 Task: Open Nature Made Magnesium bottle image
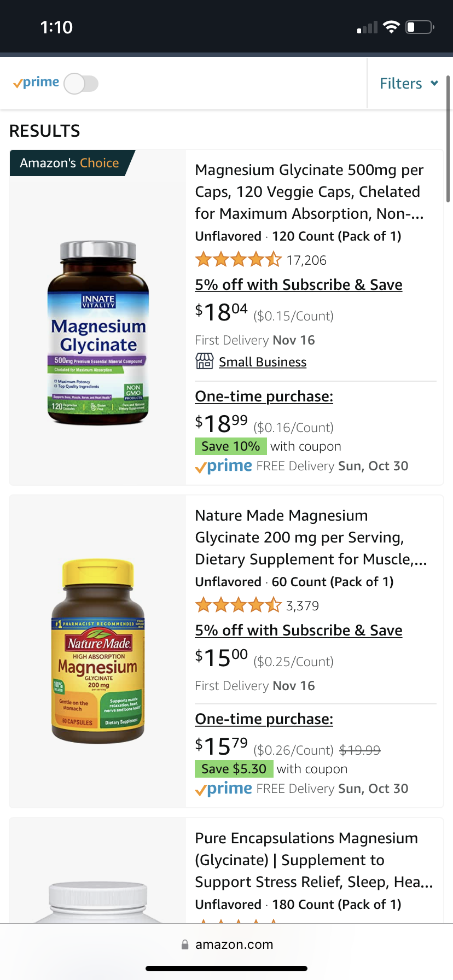(98, 651)
